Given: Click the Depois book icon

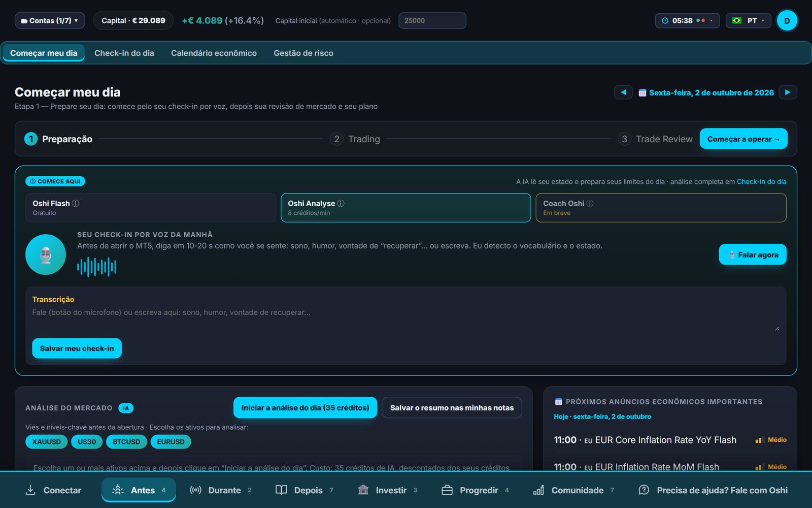Looking at the screenshot, I should click(x=281, y=490).
